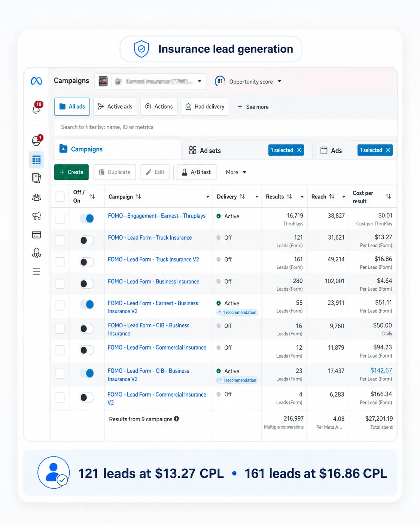The image size is (420, 525).
Task: Click the Edit button
Action: pyautogui.click(x=155, y=172)
